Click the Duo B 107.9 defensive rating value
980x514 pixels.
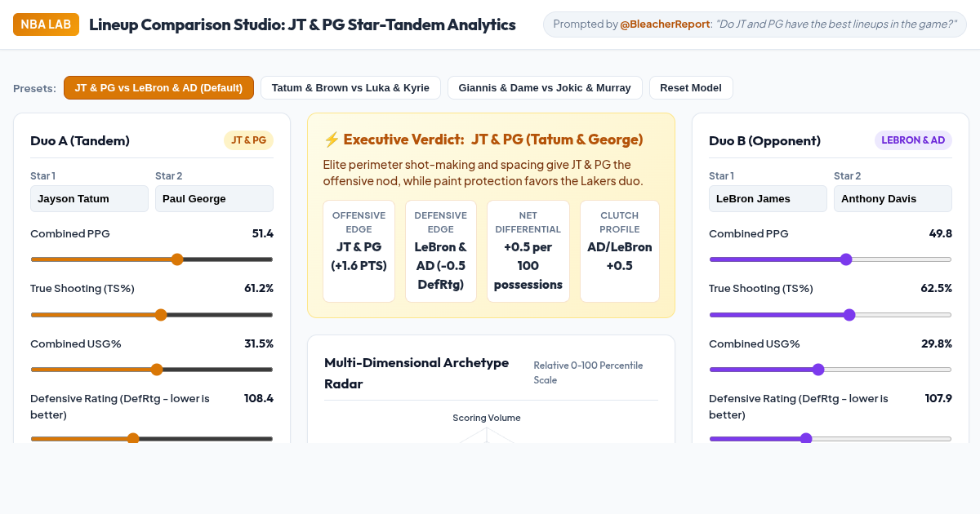(938, 398)
